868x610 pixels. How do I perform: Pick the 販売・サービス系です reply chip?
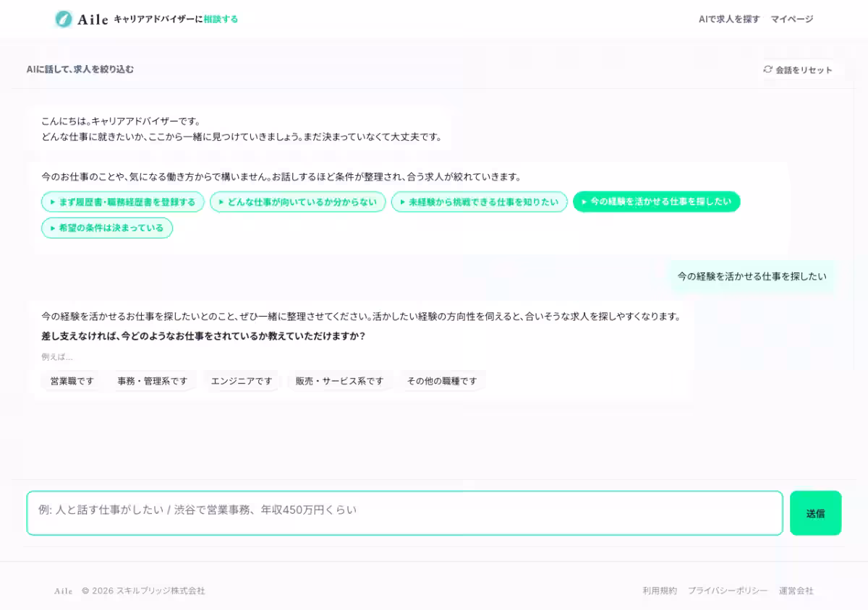[x=339, y=381]
